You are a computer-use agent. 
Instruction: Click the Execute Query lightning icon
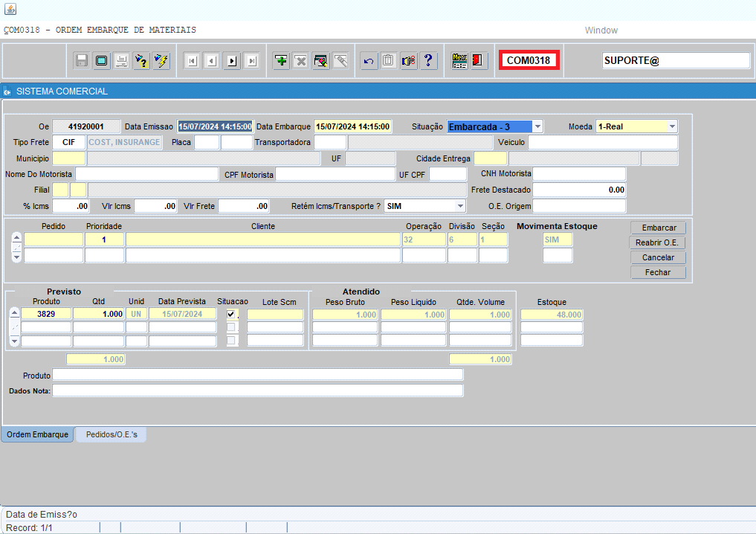tap(161, 61)
